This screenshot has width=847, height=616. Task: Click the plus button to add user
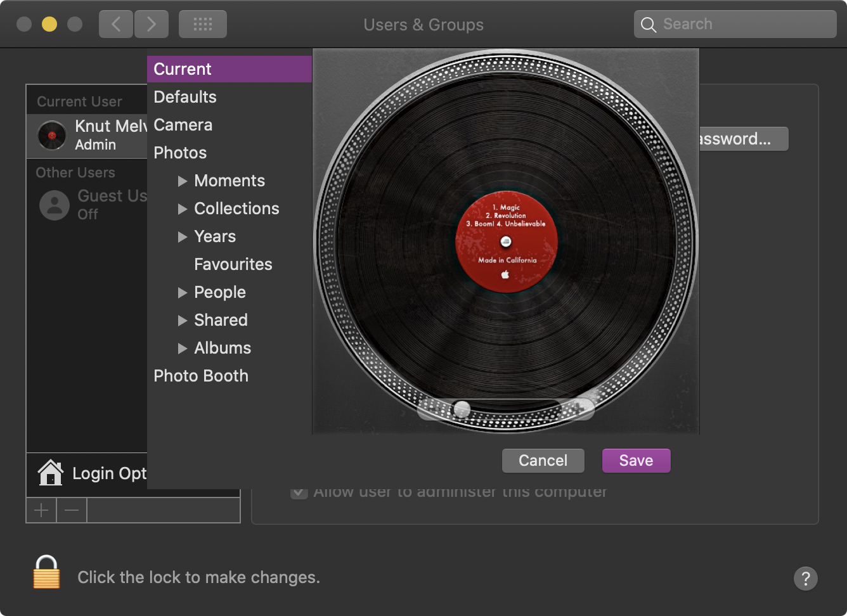[x=41, y=510]
